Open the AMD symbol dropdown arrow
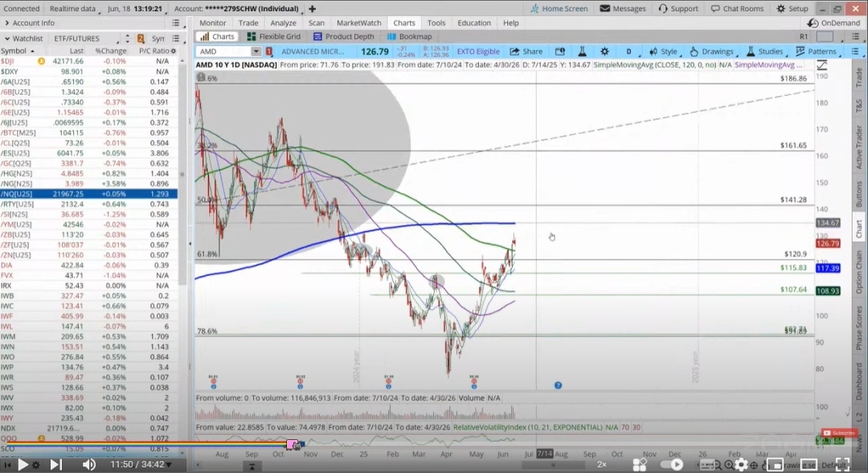This screenshot has height=473, width=868. click(x=256, y=51)
